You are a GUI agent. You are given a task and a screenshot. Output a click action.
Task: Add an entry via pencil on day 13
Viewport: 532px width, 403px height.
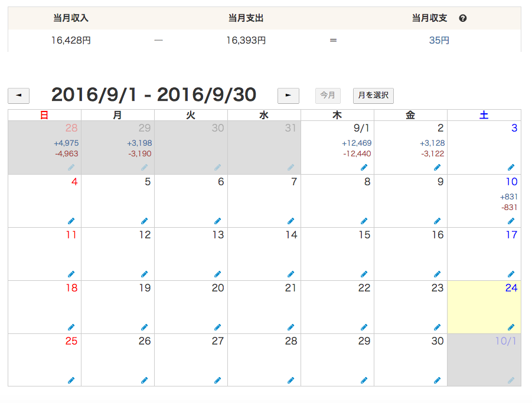(x=218, y=274)
